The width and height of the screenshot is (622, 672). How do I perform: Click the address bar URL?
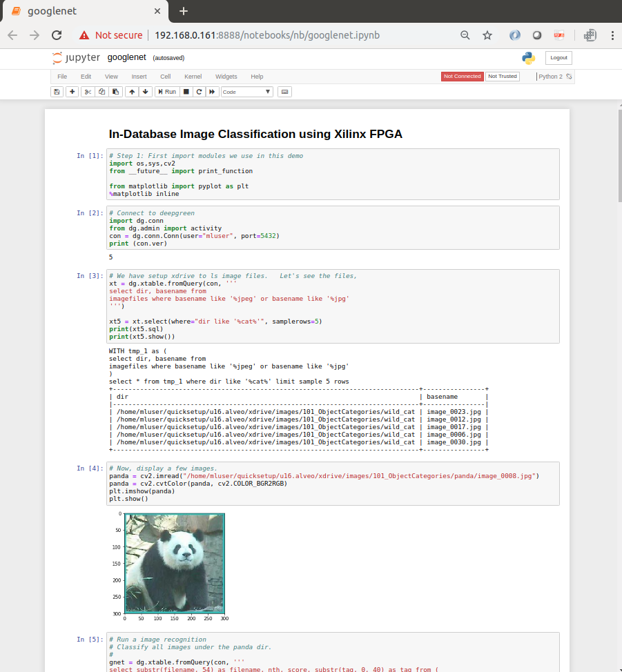[266, 35]
